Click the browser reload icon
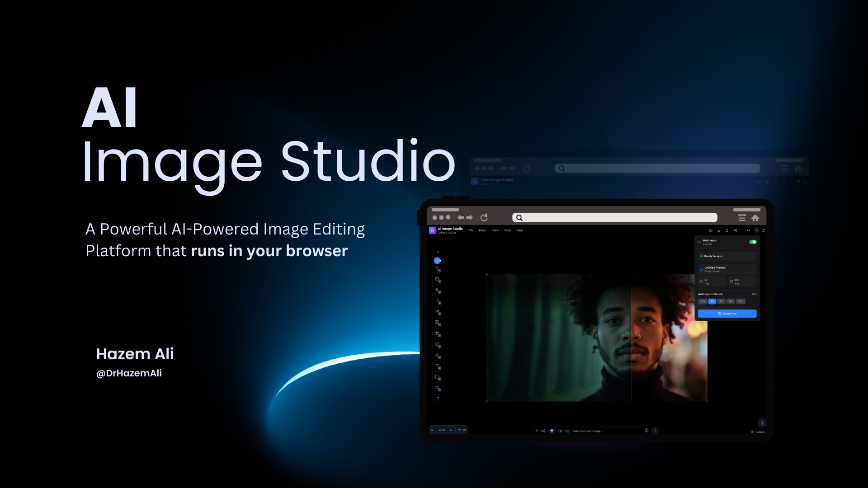The width and height of the screenshot is (868, 488). [484, 218]
